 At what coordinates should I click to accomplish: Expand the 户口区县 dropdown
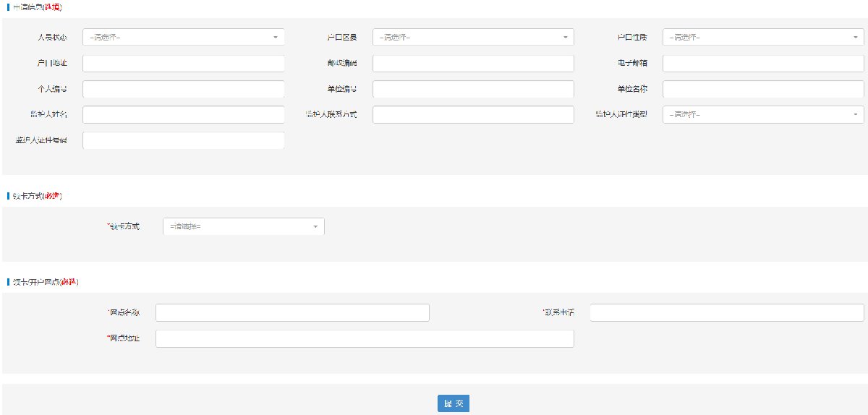point(473,37)
